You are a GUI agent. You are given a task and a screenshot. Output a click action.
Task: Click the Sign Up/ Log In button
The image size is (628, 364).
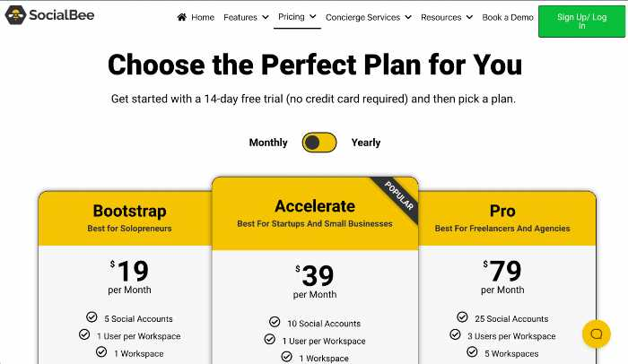(x=581, y=22)
